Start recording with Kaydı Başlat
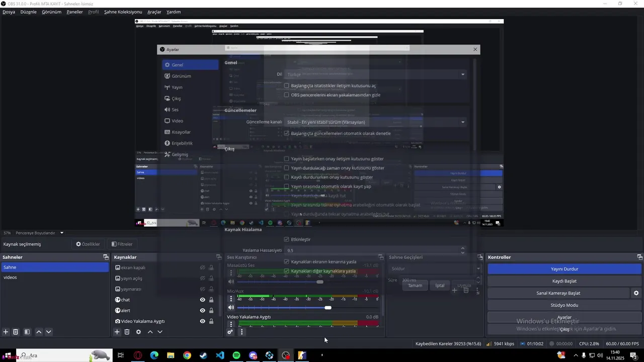This screenshot has height=362, width=644. pyautogui.click(x=564, y=281)
